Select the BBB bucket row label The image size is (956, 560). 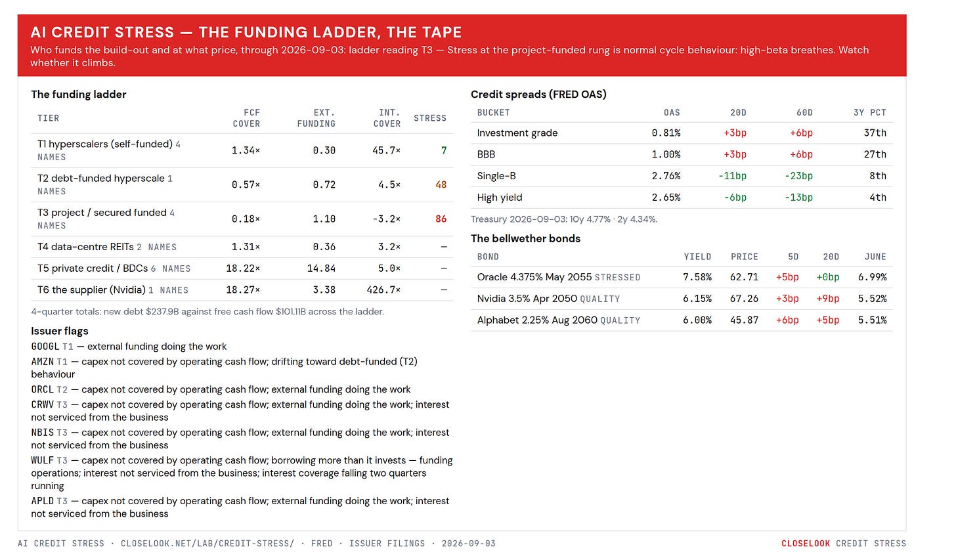[x=487, y=154]
